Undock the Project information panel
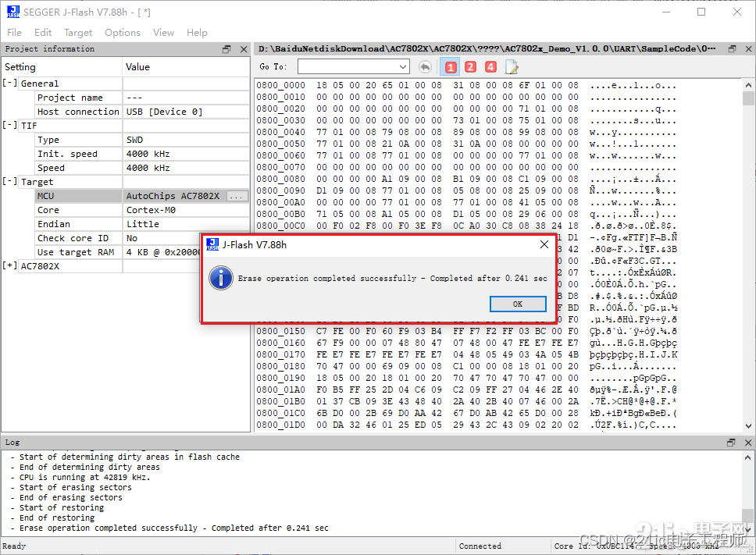The width and height of the screenshot is (756, 555). tap(226, 49)
